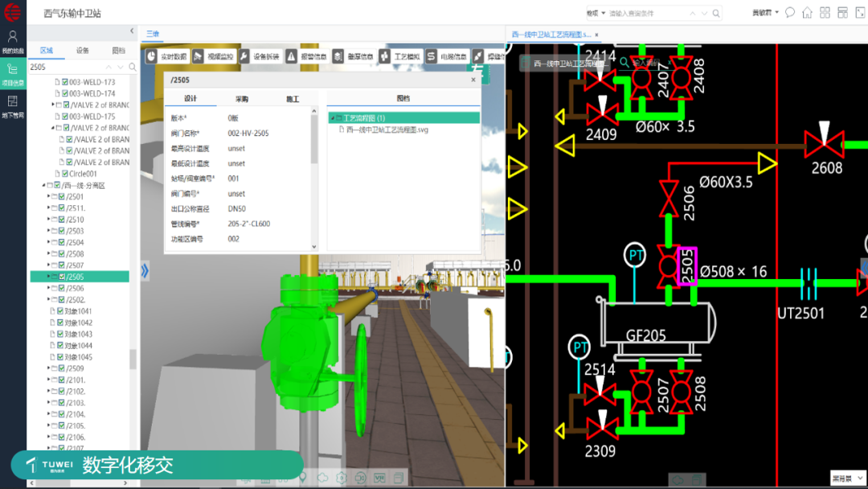The image size is (868, 489).
Task: Click the tree search field containing 2505
Action: tap(76, 67)
